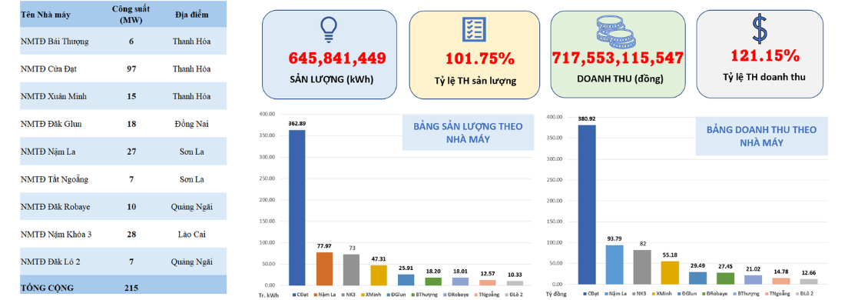Viewport: 868px width, 300px height.
Task: Click the 25.91 data label in production chart
Action: [406, 269]
